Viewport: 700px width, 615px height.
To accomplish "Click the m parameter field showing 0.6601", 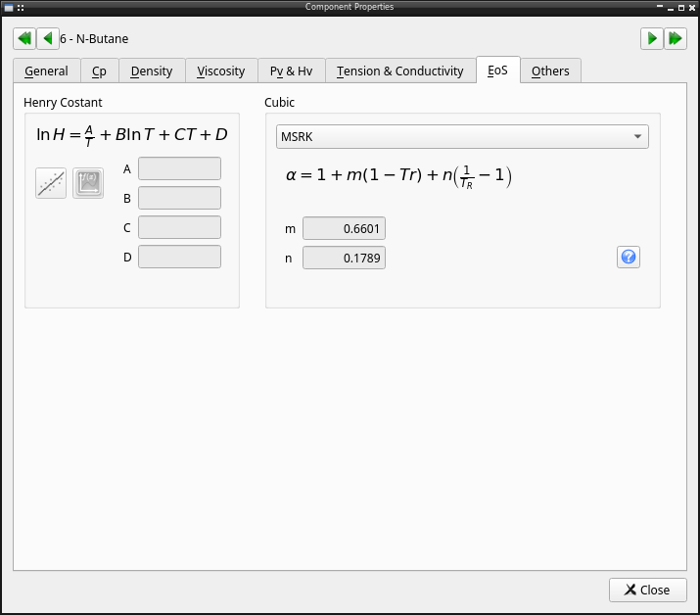I will pyautogui.click(x=345, y=229).
